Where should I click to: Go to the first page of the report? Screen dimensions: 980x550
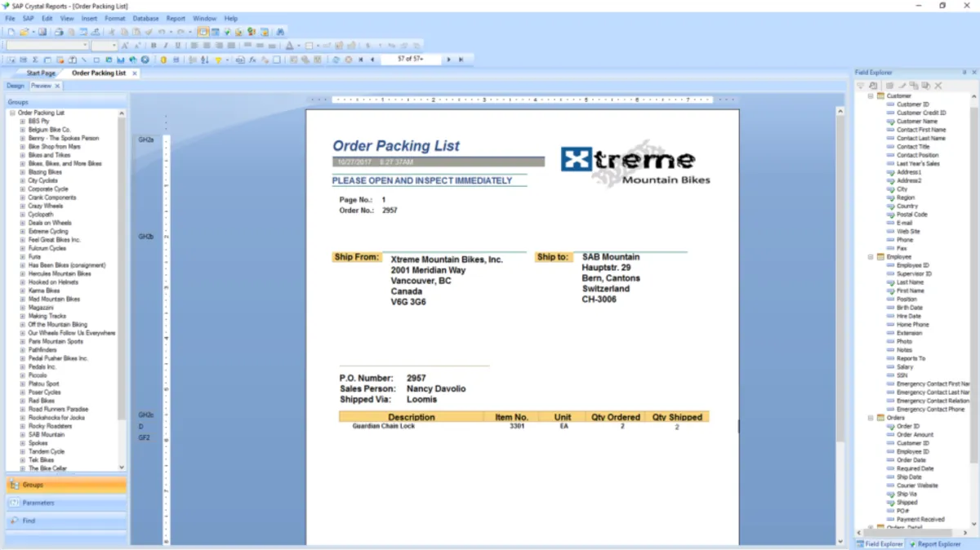click(360, 60)
